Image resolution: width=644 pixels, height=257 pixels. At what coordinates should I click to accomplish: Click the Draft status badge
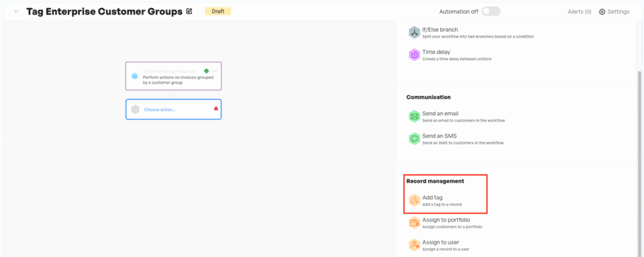218,11
